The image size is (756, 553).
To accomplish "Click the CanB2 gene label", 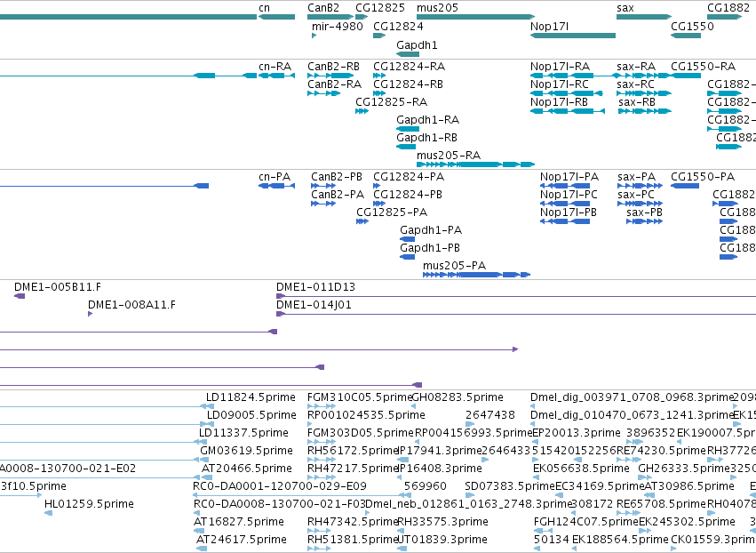I will (x=323, y=8).
